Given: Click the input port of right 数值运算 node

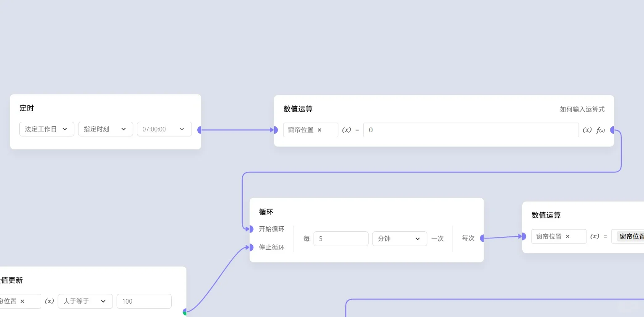Looking at the screenshot, I should point(524,236).
